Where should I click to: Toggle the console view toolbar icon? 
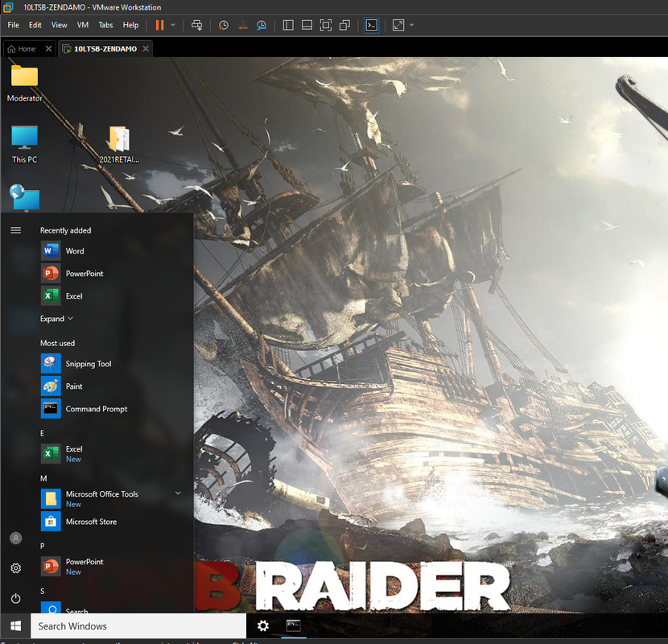pyautogui.click(x=372, y=25)
